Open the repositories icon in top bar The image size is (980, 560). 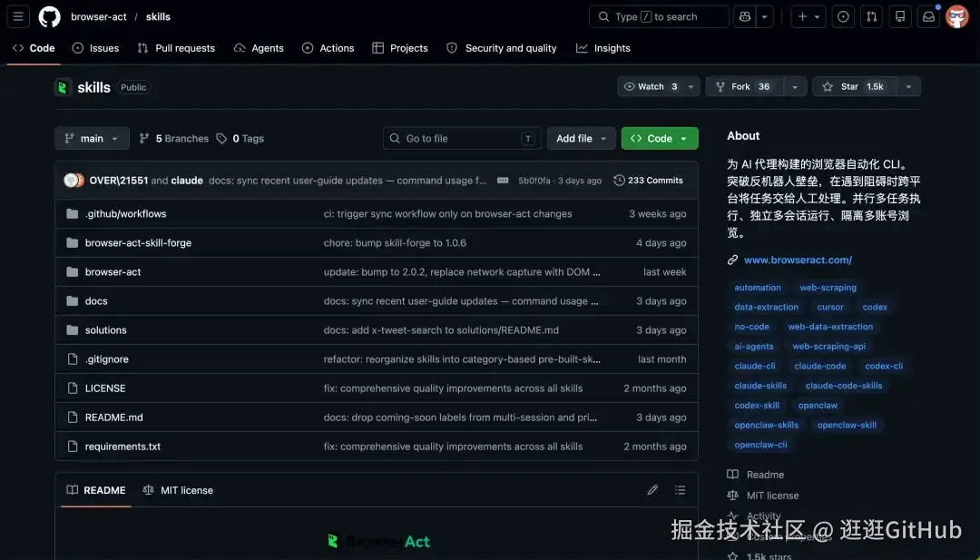click(900, 17)
